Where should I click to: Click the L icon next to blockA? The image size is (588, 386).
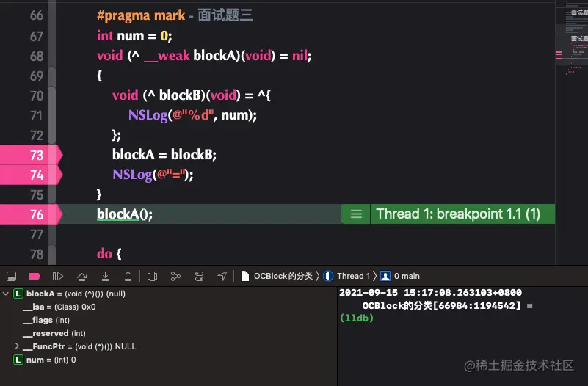18,294
